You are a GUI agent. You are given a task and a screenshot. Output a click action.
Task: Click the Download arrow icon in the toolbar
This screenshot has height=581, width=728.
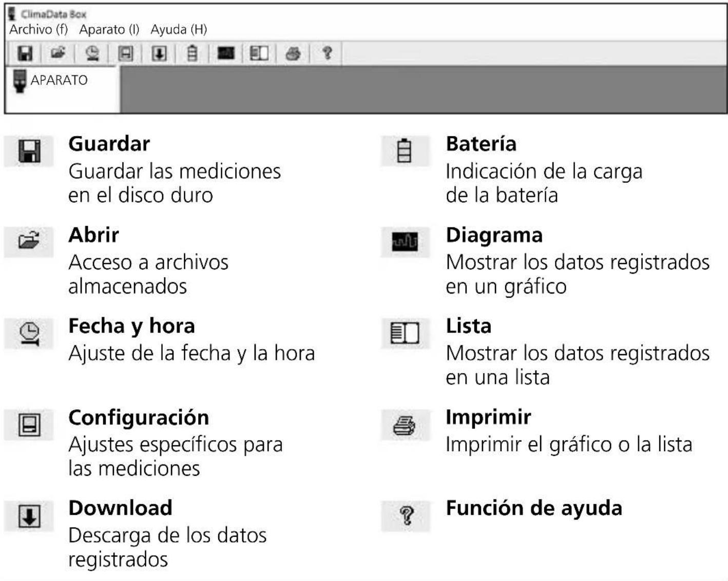click(159, 53)
